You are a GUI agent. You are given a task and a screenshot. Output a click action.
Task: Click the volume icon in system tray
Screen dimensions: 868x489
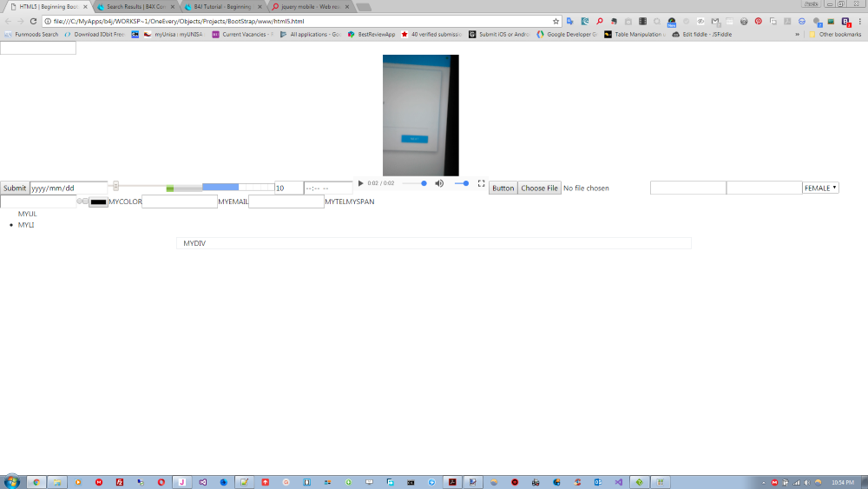(x=807, y=482)
